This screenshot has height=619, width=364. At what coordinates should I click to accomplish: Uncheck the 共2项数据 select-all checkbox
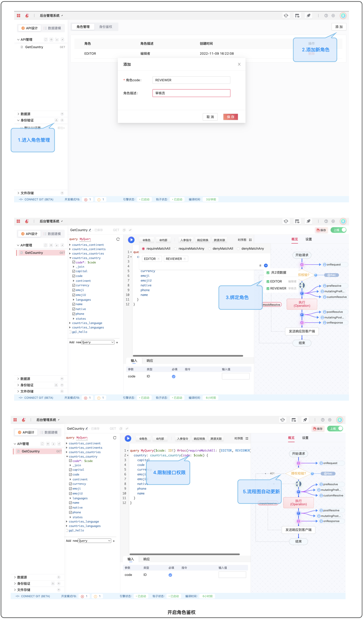tap(268, 273)
